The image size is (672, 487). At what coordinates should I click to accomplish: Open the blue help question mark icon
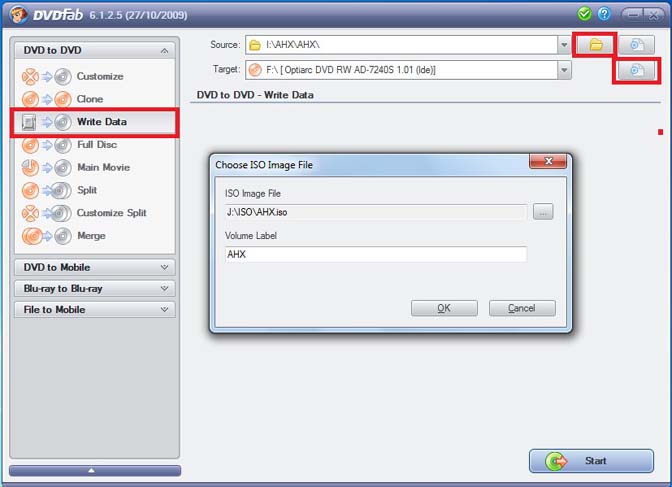tap(604, 14)
